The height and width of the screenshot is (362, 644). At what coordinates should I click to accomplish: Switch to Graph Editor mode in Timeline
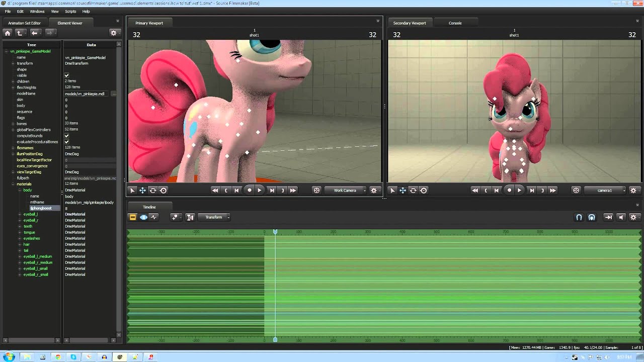(154, 217)
